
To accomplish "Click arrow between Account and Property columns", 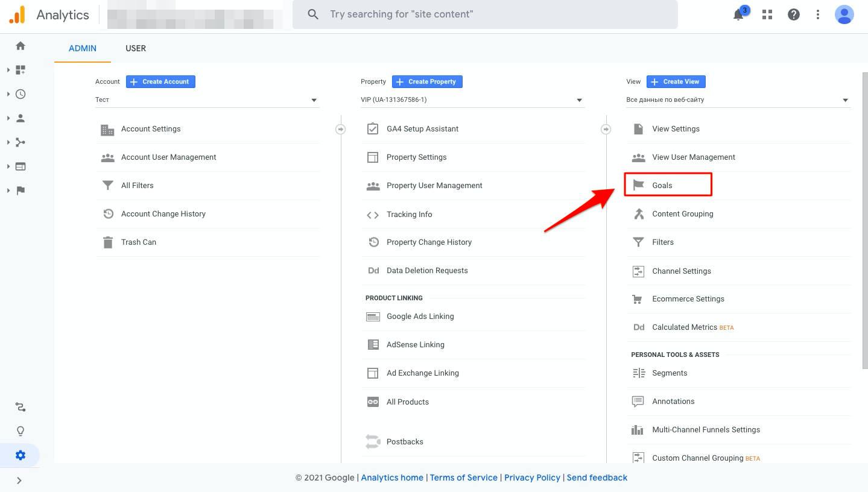I will (x=341, y=129).
